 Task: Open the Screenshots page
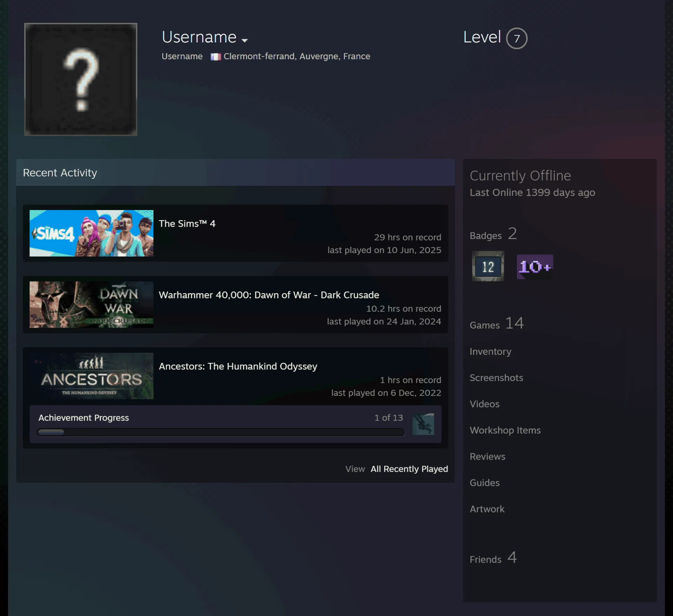(496, 378)
